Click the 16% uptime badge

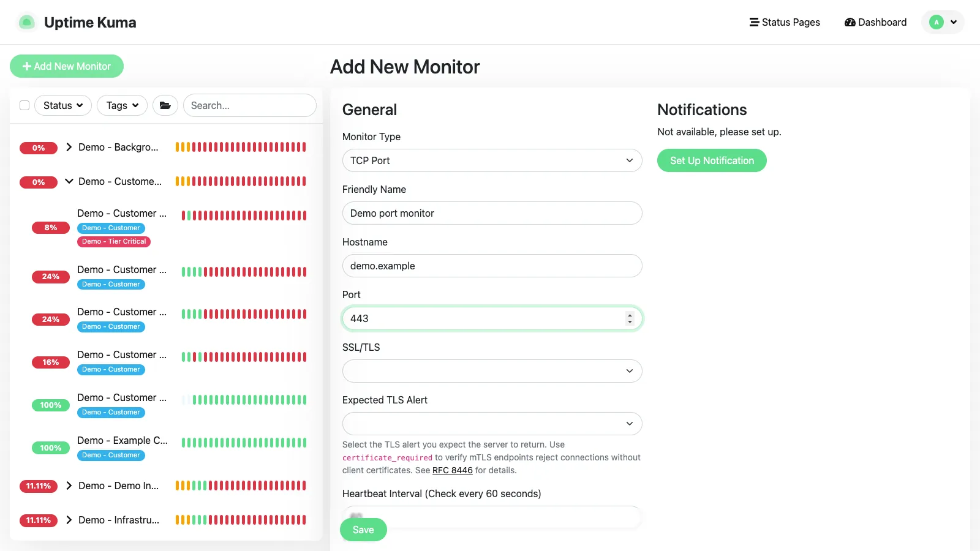click(51, 362)
